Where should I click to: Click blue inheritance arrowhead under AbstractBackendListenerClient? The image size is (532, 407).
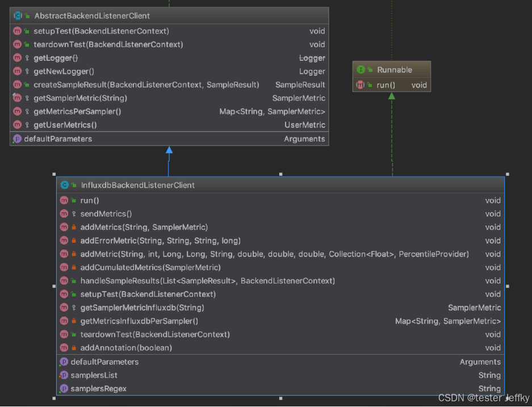pyautogui.click(x=169, y=150)
